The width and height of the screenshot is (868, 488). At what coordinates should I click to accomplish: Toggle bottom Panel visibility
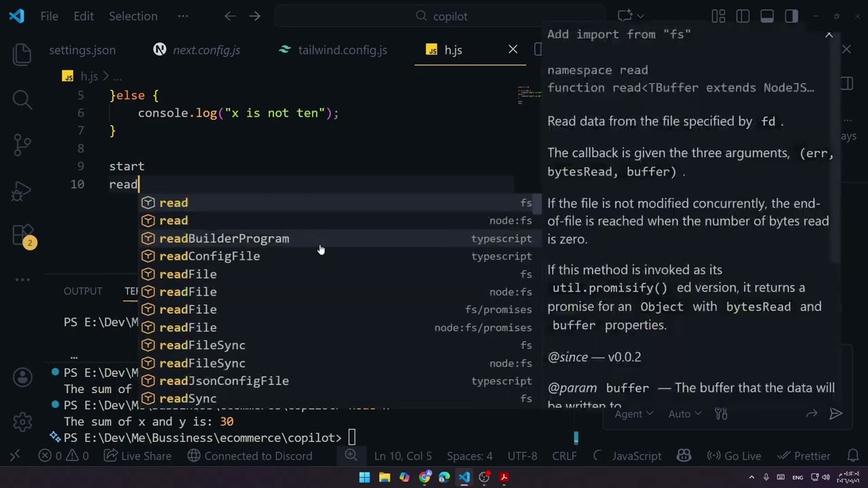(767, 16)
